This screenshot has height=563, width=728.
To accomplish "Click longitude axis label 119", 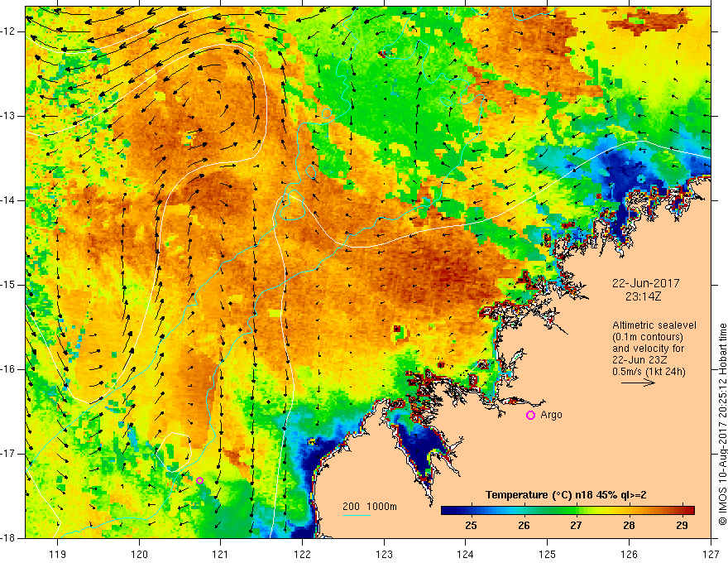I will point(58,554).
